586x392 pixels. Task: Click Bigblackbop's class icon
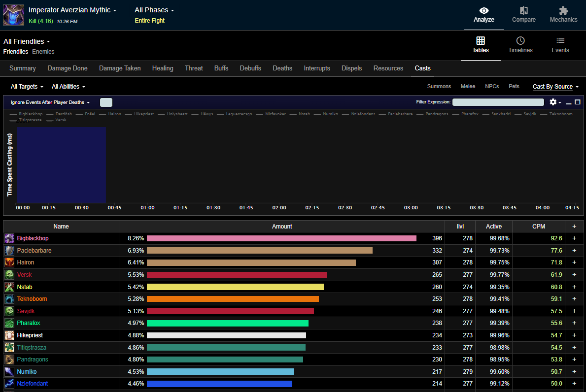(9, 238)
